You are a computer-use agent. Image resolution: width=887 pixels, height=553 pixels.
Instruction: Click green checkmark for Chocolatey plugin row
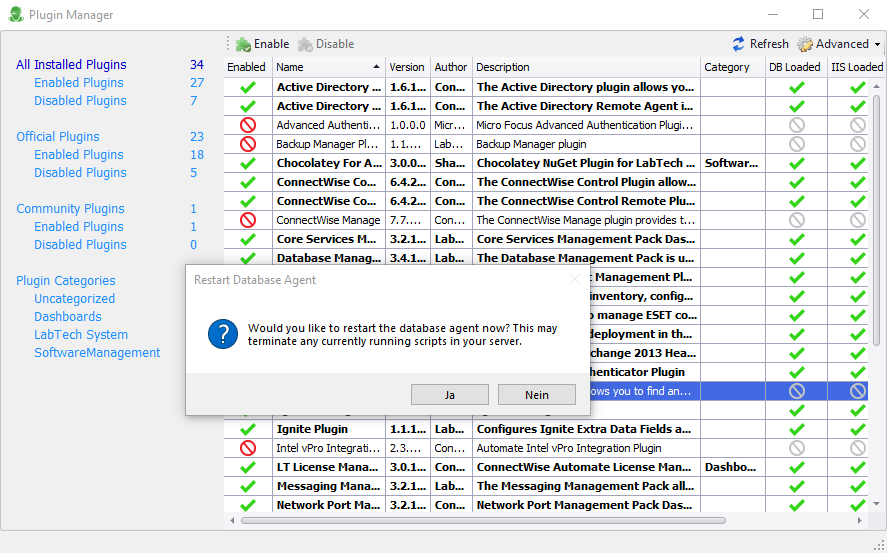[248, 163]
